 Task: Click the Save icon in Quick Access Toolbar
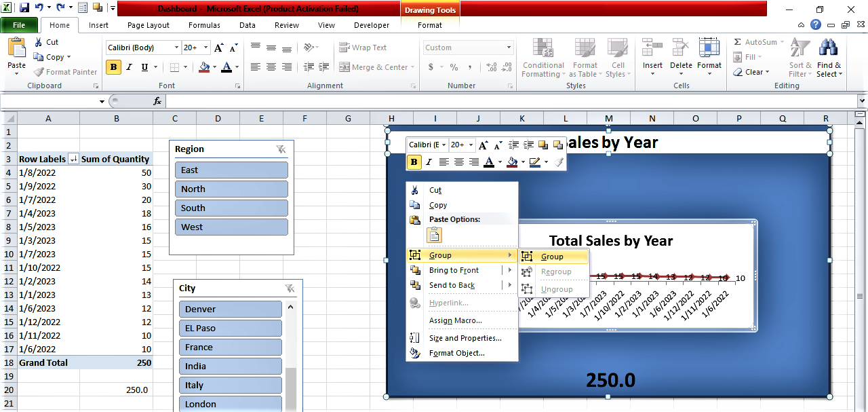click(24, 8)
